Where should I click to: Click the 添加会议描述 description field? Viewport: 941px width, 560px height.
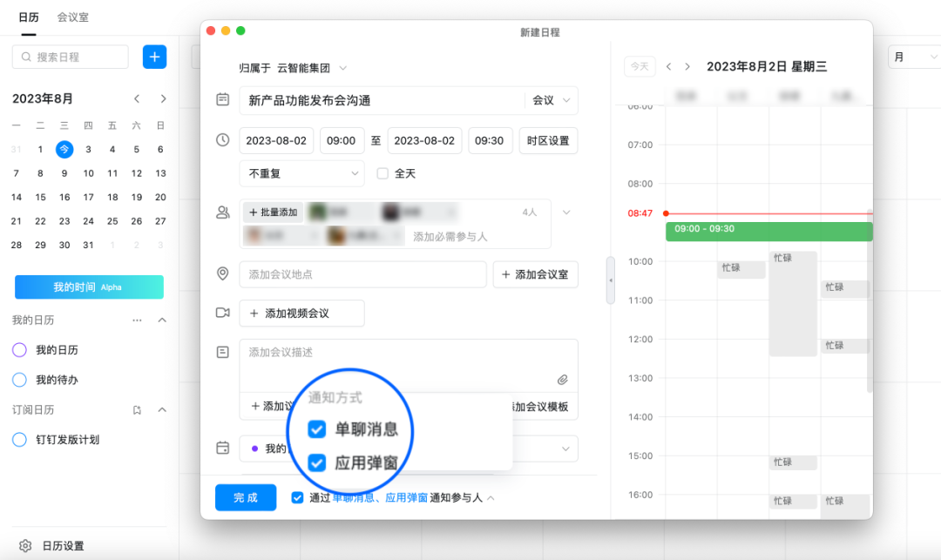tap(409, 366)
